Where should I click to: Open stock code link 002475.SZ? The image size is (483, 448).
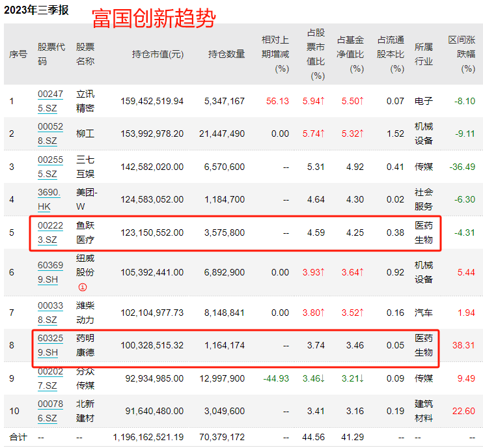click(51, 101)
